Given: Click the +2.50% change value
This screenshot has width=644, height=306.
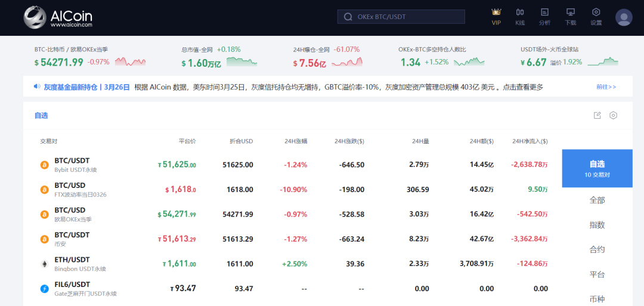Looking at the screenshot, I should 295,264.
